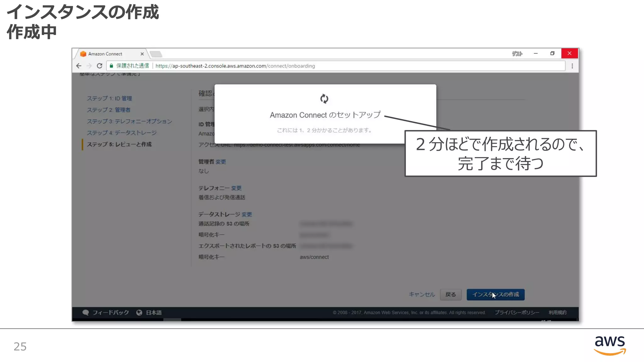Go to ステップ 2: 管理者
This screenshot has height=362, width=644.
[108, 110]
